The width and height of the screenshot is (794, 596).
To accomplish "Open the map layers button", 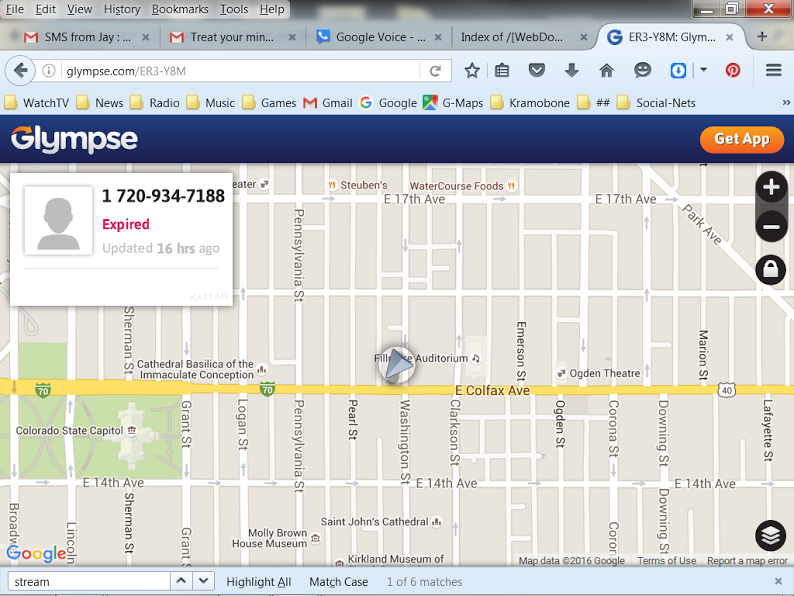I will click(x=771, y=535).
